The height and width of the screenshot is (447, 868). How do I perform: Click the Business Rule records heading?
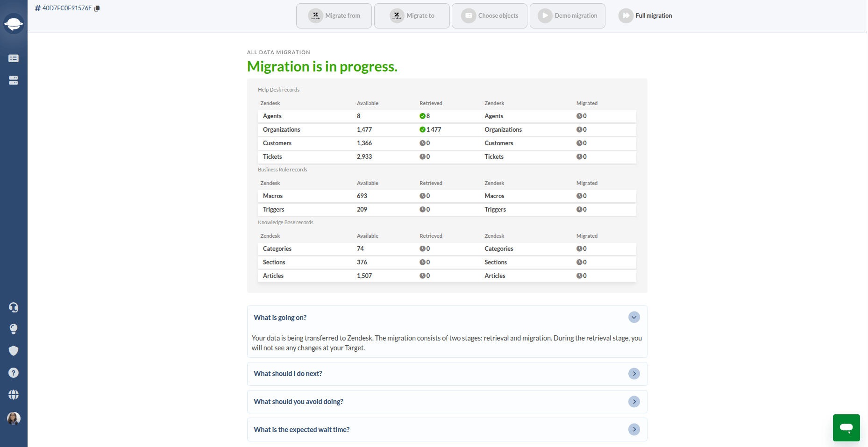[x=283, y=170]
